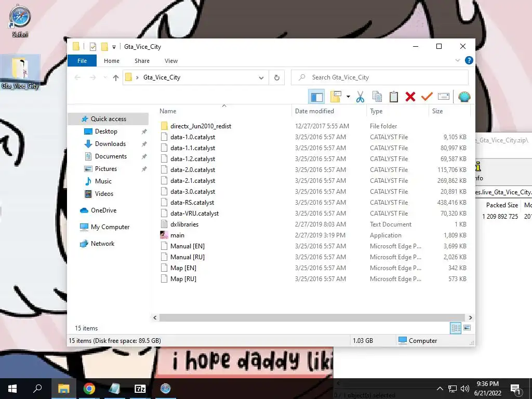Image resolution: width=532 pixels, height=399 pixels.
Task: Refresh the Gta_Vice_City folder
Action: tap(277, 78)
